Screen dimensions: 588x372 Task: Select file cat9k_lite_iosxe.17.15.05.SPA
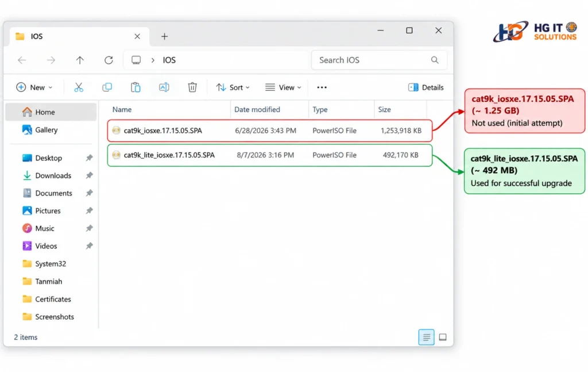[x=270, y=155]
